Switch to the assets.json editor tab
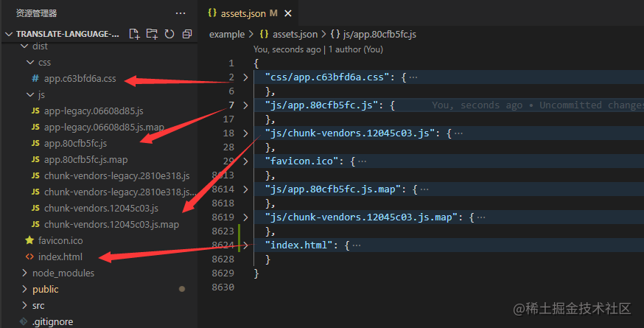Image resolution: width=644 pixels, height=328 pixels. [249, 13]
